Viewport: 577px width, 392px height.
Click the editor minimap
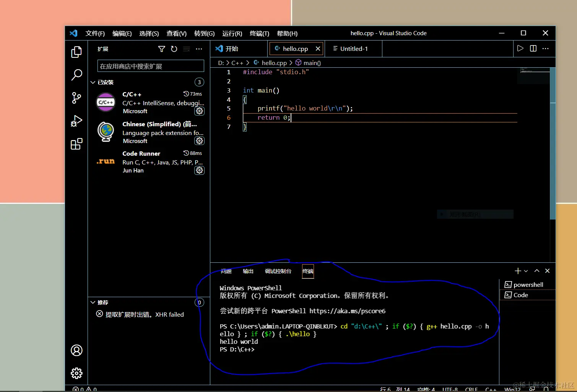(533, 76)
